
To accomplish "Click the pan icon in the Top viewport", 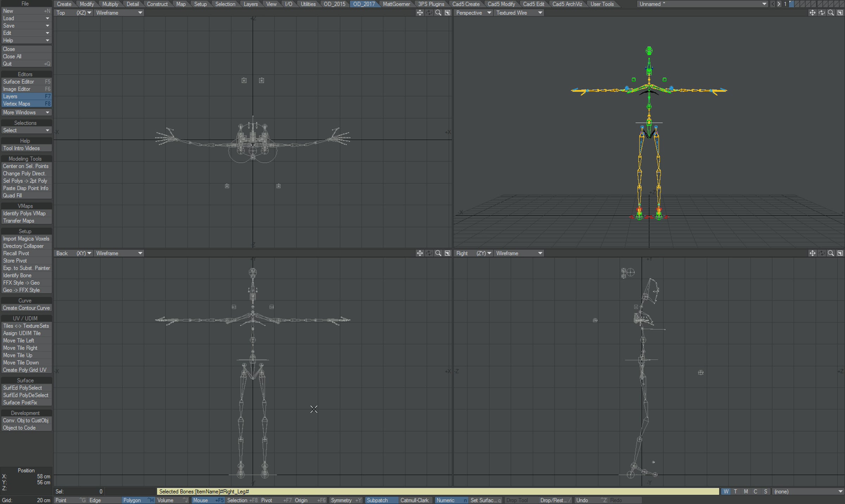I will pos(420,13).
